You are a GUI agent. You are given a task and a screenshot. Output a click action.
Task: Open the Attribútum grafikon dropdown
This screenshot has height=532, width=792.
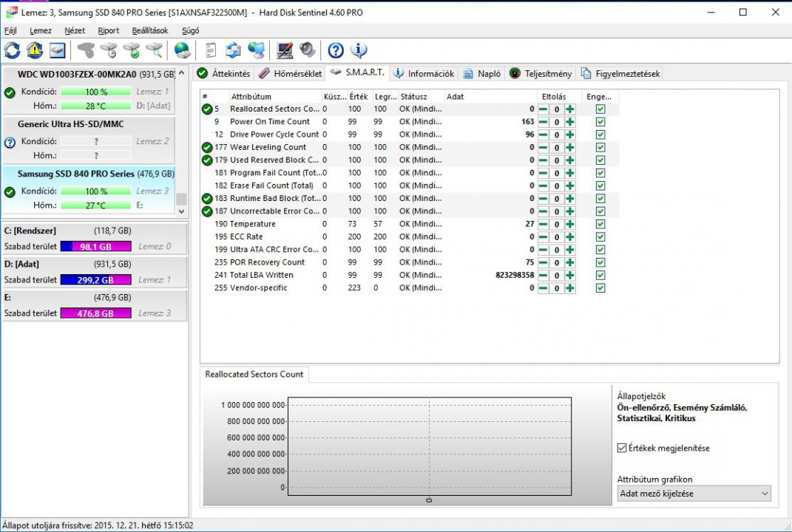tap(694, 494)
